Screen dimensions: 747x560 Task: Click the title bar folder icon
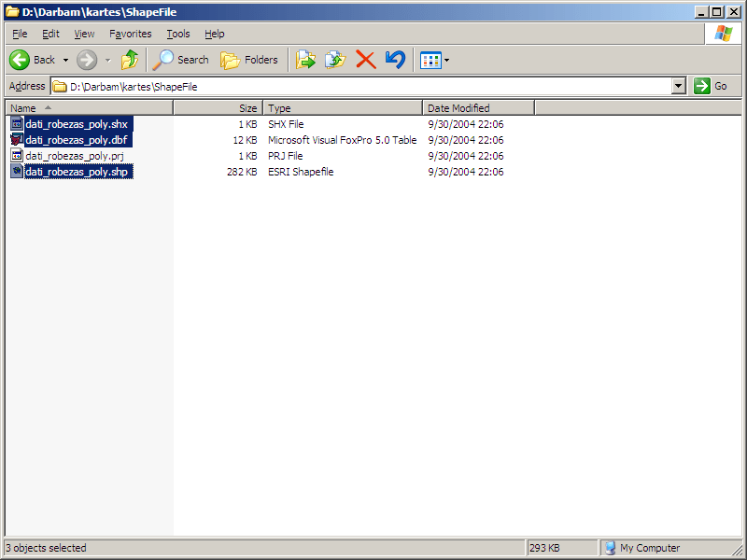(x=12, y=12)
